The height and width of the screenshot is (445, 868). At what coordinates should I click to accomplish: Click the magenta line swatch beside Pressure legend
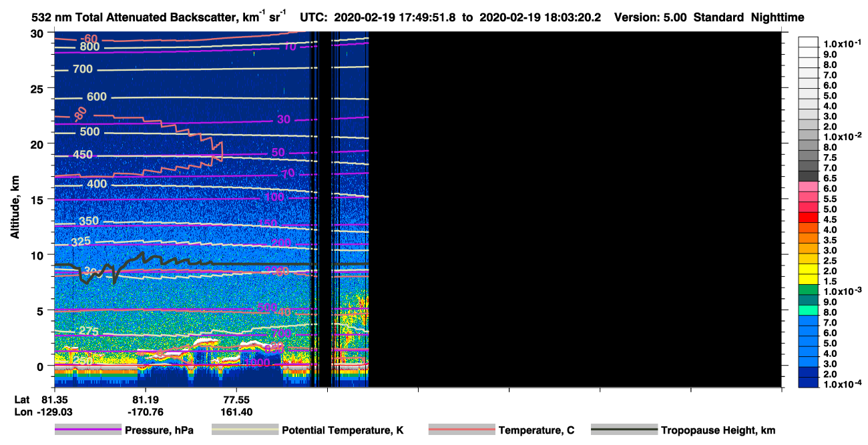[88, 430]
